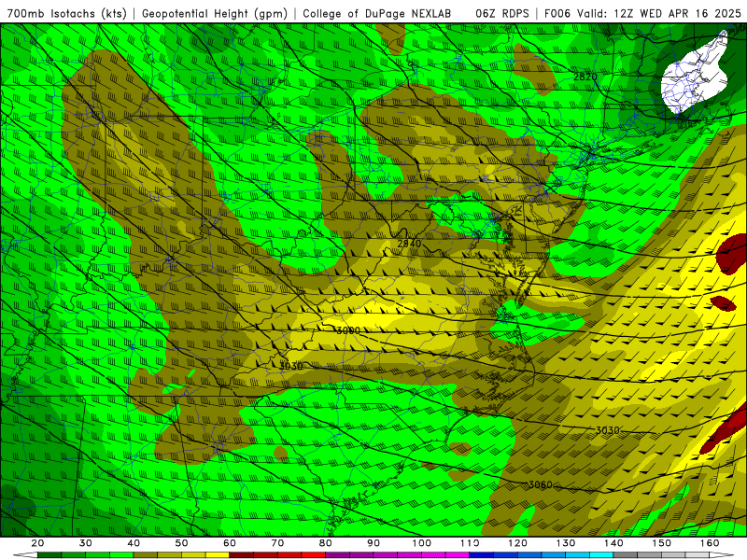Click the 3000 height contour label
747x560 pixels.
pos(348,330)
